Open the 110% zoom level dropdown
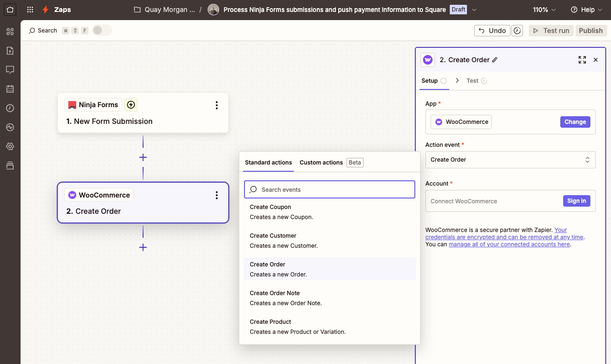 point(544,10)
